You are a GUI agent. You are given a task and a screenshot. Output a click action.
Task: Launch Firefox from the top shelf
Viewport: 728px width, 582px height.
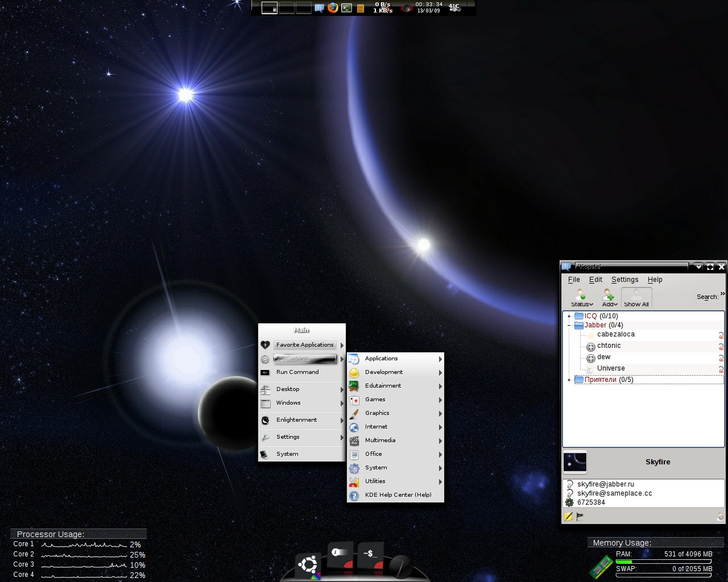333,8
